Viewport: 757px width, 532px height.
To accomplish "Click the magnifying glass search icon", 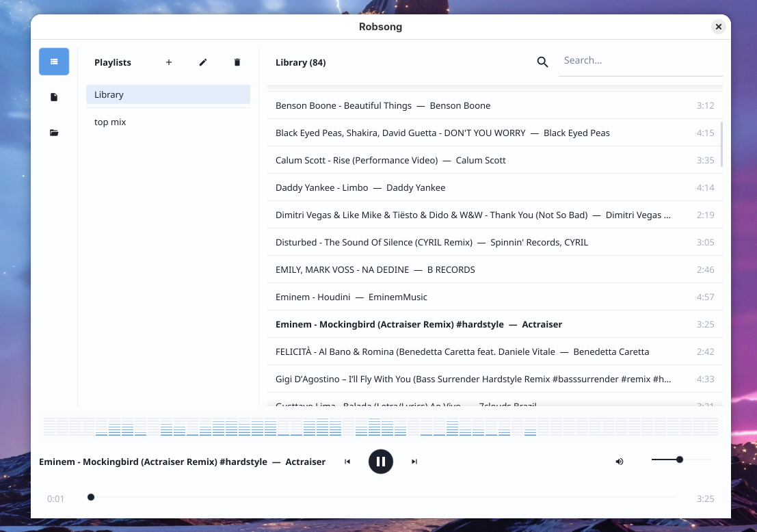I will click(543, 62).
